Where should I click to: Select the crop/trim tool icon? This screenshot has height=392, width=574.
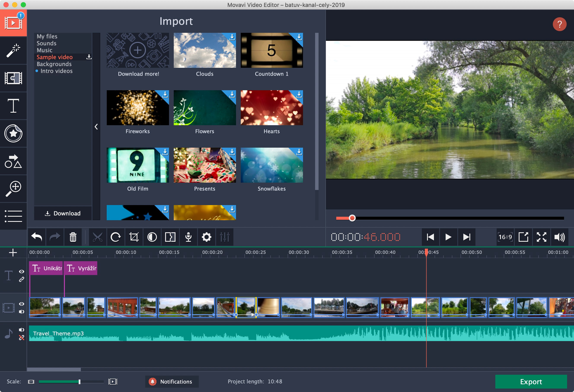click(134, 237)
